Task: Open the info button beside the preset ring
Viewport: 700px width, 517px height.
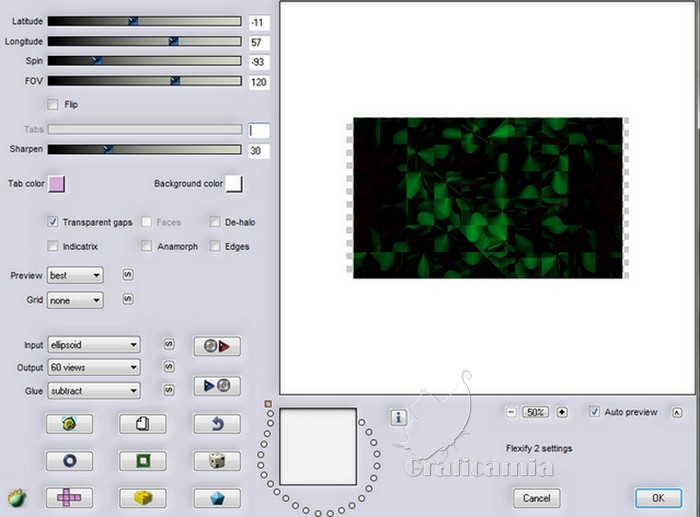Action: [398, 418]
